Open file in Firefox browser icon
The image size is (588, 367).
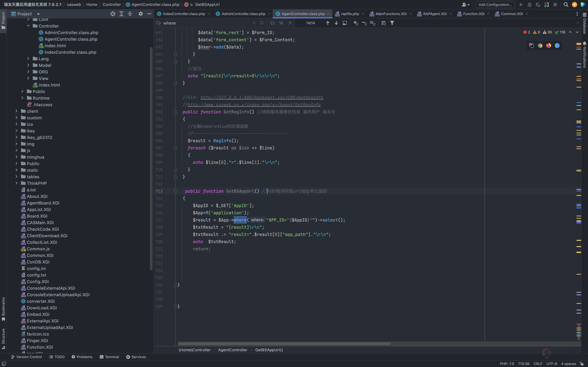(x=548, y=46)
